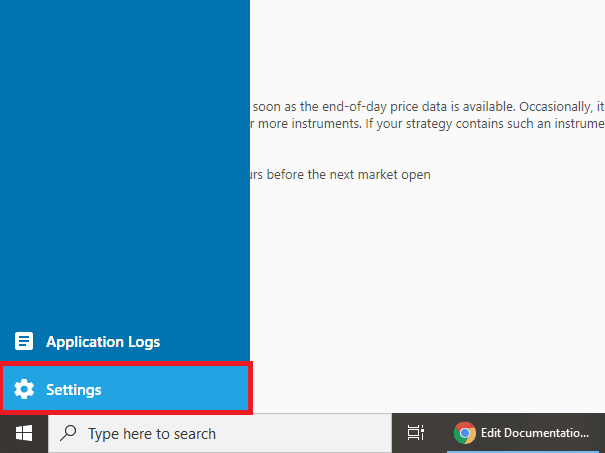Switch to the Edit Documentation window title
This screenshot has width=605, height=453.
click(x=535, y=433)
